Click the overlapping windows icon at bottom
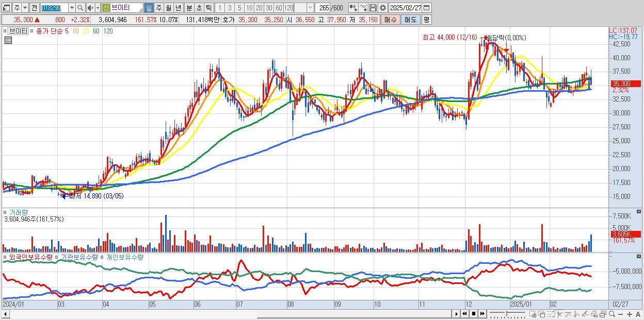 click(541, 314)
